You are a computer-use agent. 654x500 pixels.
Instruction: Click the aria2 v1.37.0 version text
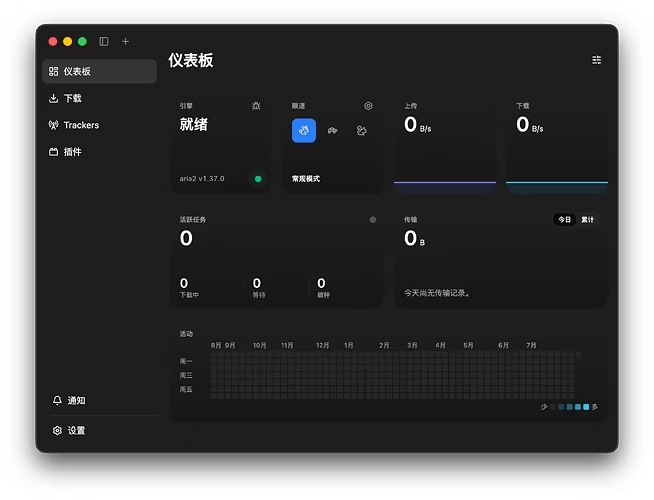click(x=202, y=178)
